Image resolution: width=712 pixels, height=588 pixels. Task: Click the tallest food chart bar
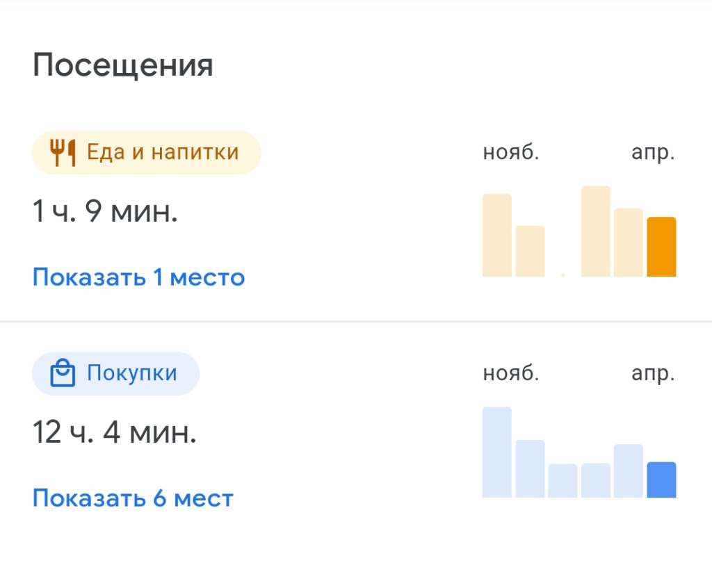click(596, 231)
